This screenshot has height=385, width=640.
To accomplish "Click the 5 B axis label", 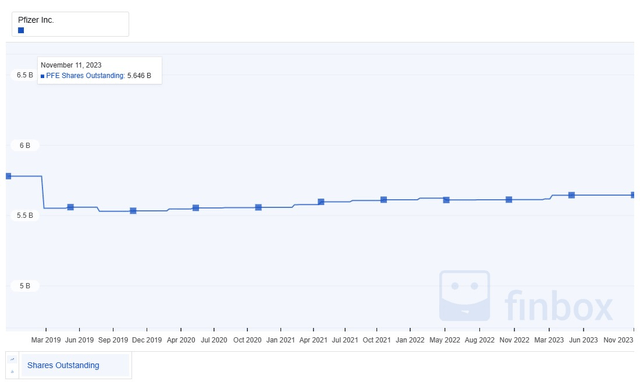I will (x=25, y=286).
